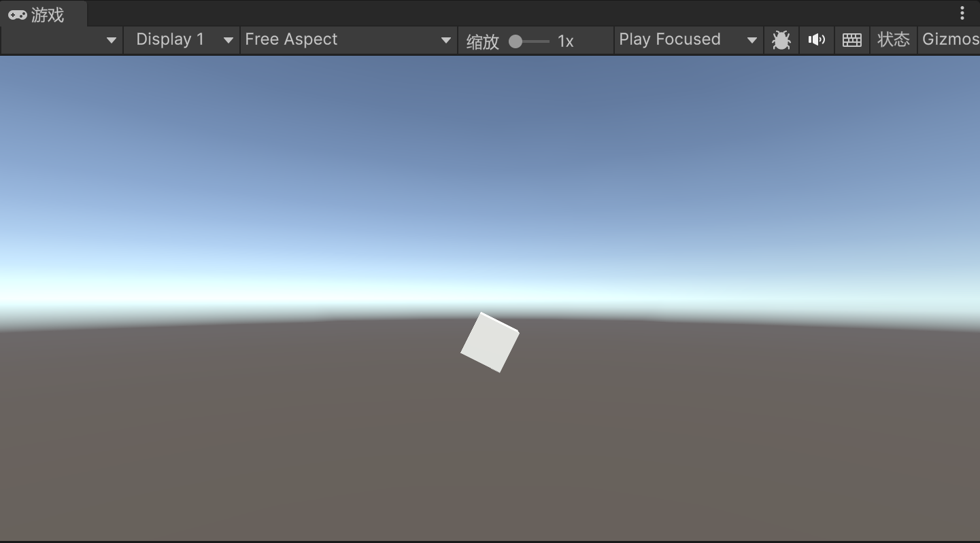Screen dimensions: 980x543
Task: Open the Display 1 dropdown
Action: pos(182,40)
